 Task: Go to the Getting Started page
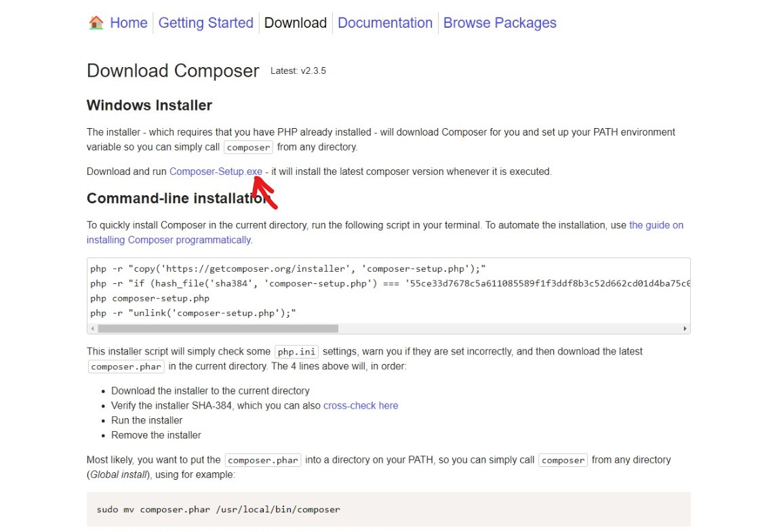pos(205,23)
